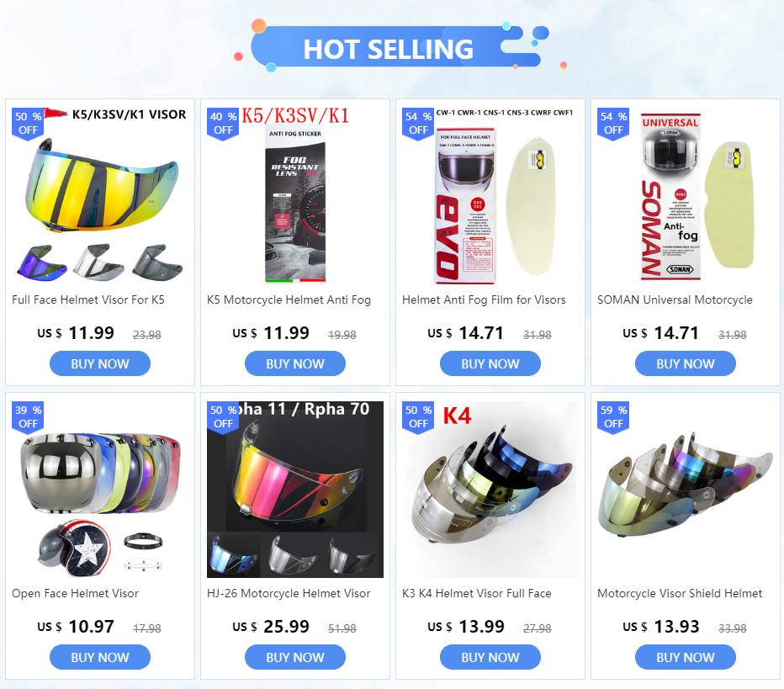Click Buy Now for HJ-26 Motorcycle Helmet Visor

pos(295,657)
